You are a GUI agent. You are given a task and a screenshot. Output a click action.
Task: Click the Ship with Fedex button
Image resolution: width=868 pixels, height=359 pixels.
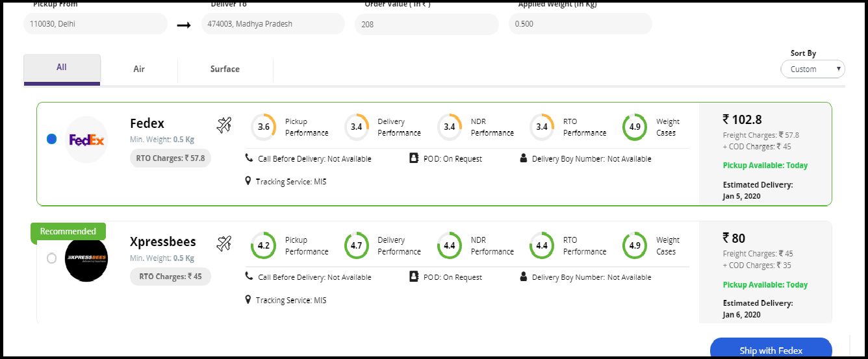(x=771, y=349)
